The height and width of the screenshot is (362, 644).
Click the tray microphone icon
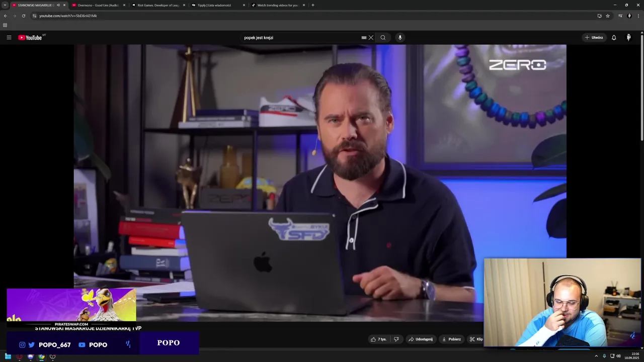pyautogui.click(x=604, y=356)
